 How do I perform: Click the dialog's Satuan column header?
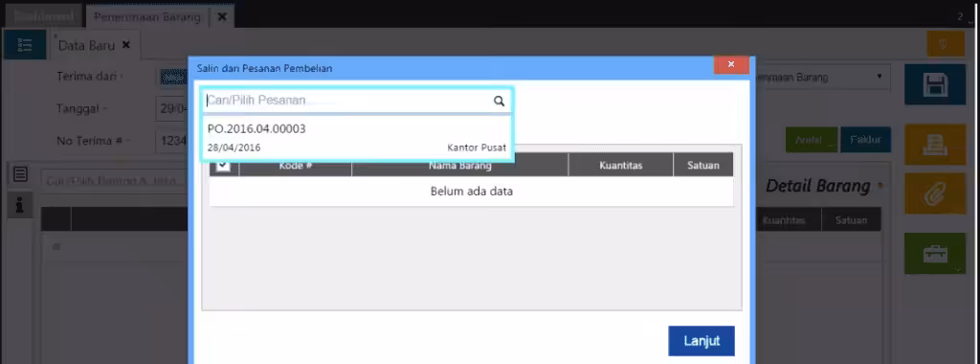click(703, 166)
